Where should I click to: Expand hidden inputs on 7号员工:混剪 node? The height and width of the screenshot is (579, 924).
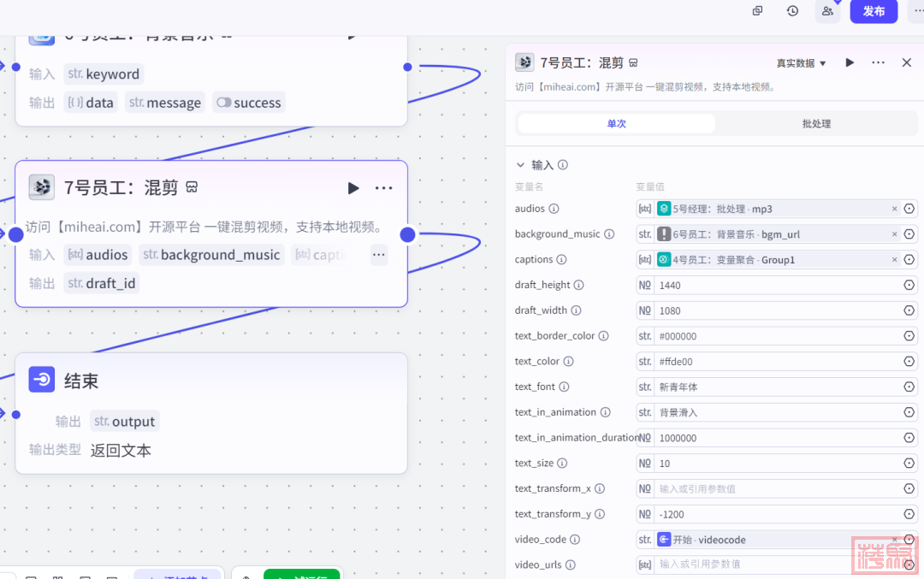point(378,254)
